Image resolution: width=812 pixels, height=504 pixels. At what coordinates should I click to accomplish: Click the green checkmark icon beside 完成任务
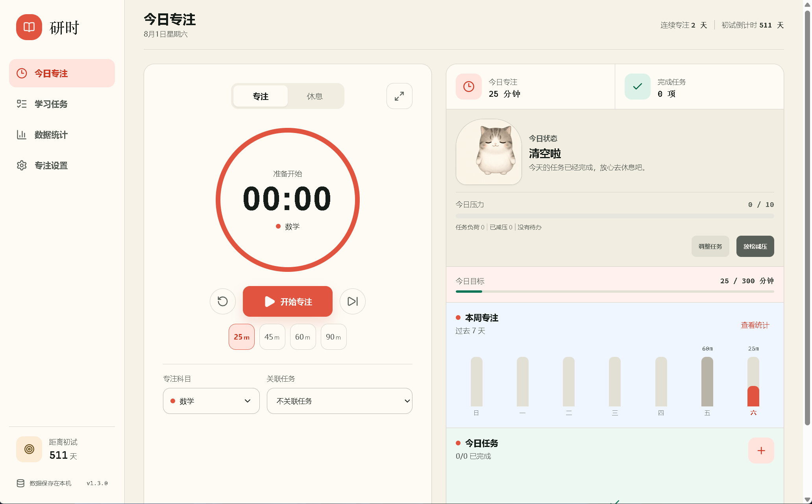click(x=638, y=87)
